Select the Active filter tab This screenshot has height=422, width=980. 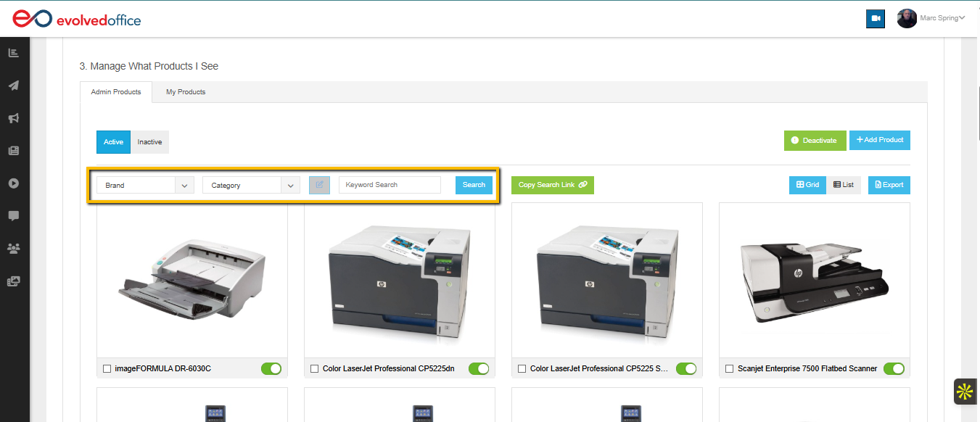pos(113,142)
